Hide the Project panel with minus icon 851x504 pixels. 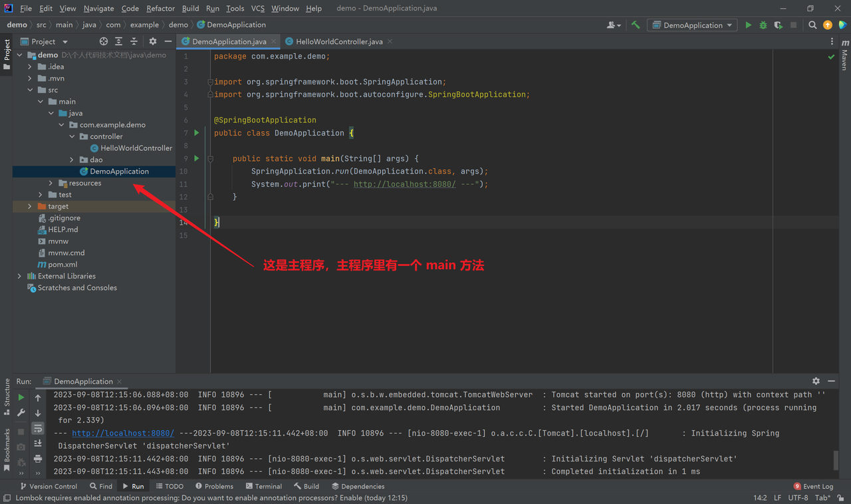click(x=168, y=41)
